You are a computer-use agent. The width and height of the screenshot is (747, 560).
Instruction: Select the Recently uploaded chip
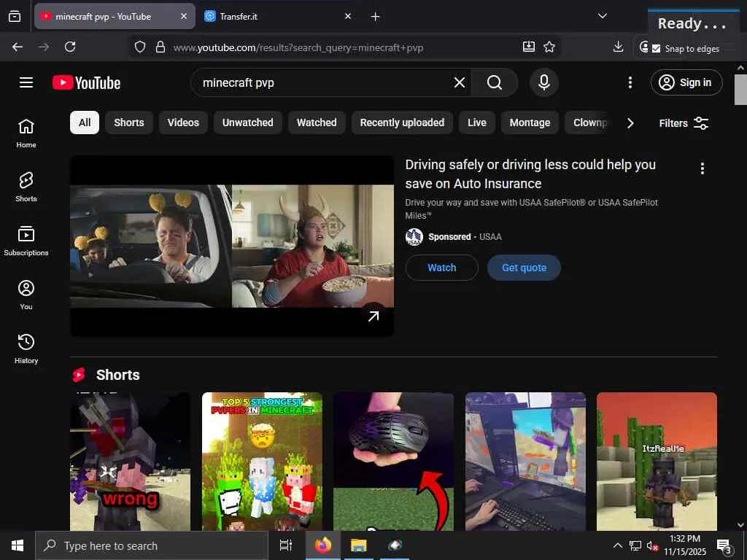tap(402, 122)
